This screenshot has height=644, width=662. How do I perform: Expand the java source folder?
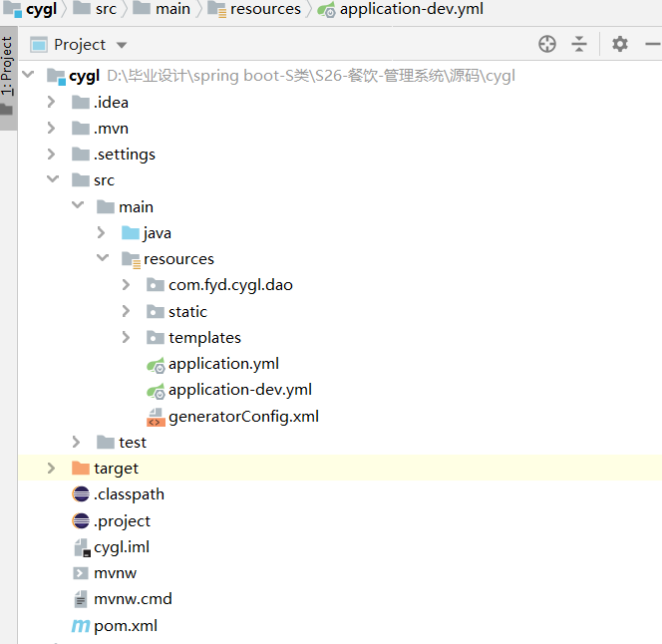tap(101, 232)
